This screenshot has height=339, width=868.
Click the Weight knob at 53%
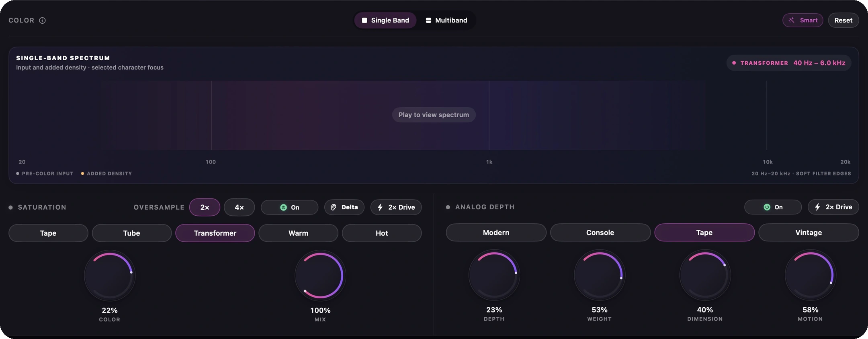600,275
